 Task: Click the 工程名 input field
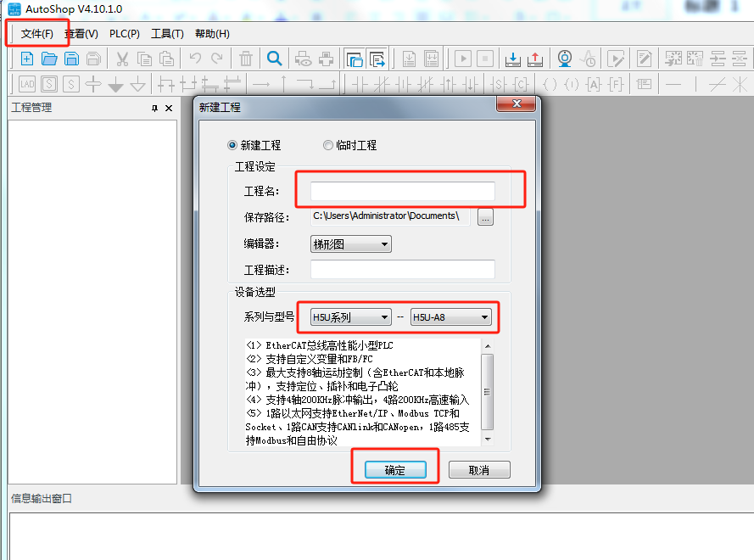403,191
